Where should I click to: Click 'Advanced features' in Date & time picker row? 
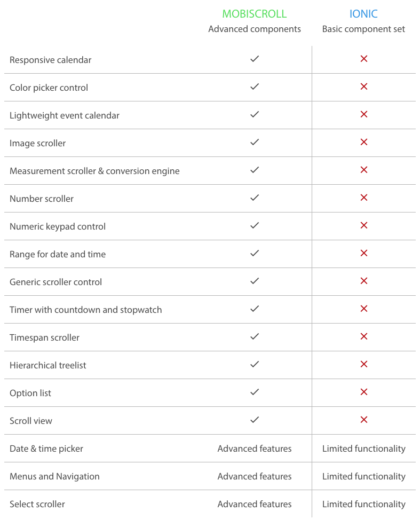255,449
